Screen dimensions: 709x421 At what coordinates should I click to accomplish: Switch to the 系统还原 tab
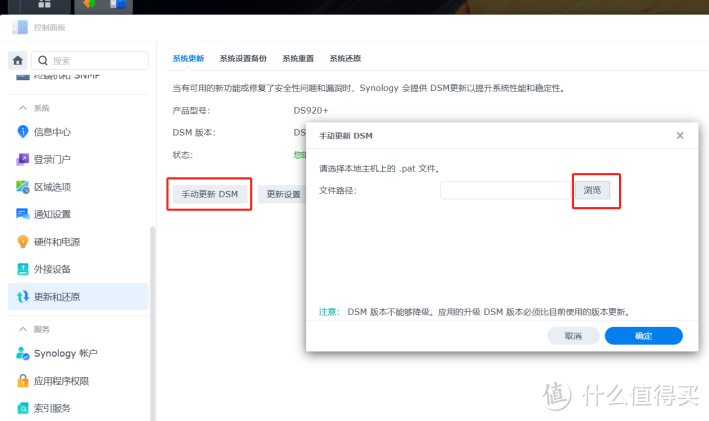tap(345, 58)
